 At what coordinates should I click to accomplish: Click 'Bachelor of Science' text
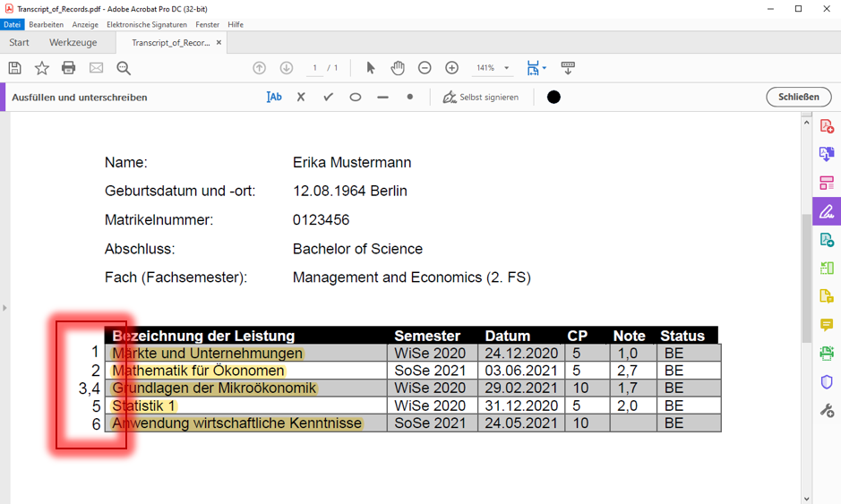coord(357,249)
